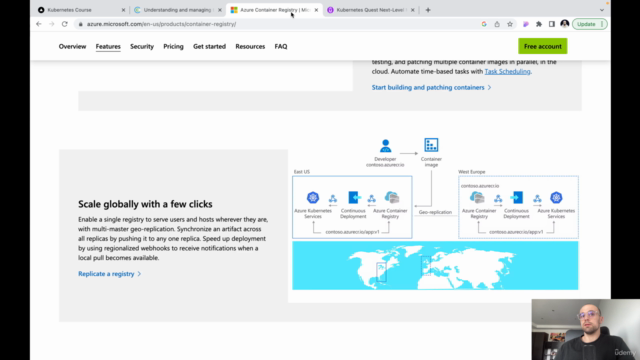The width and height of the screenshot is (640, 360).
Task: Click the Developer person icon in diagram
Action: [385, 146]
